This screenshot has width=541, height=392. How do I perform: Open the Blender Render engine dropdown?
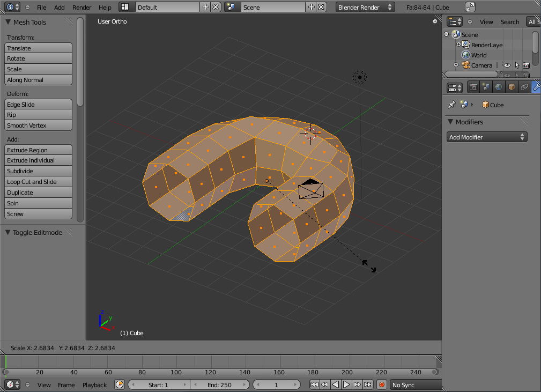point(365,8)
